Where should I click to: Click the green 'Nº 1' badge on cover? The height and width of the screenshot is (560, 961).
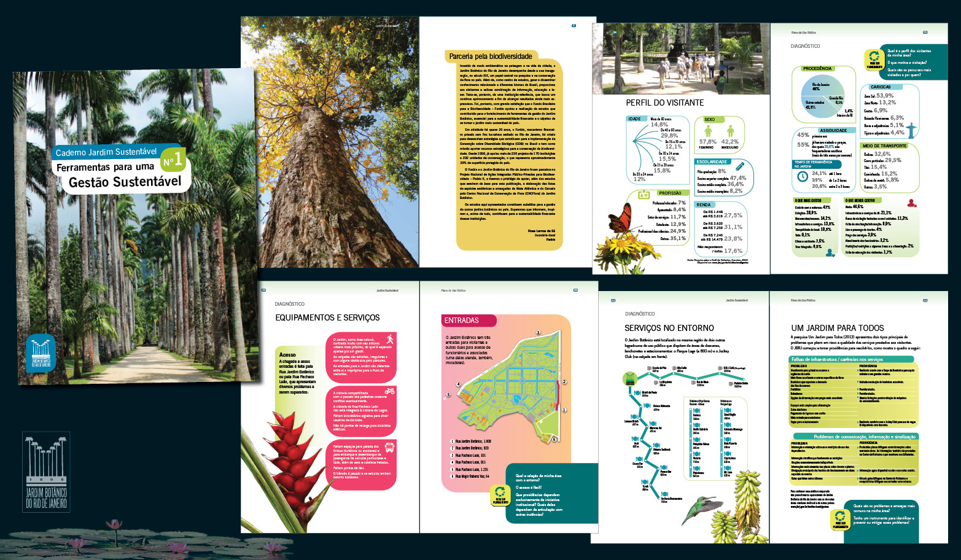[x=173, y=160]
